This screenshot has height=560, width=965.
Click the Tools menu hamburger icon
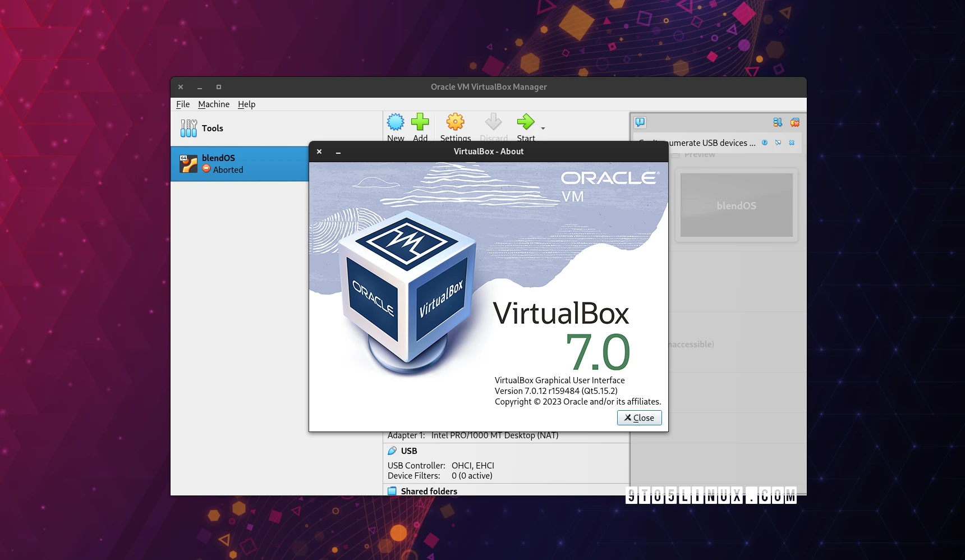(x=189, y=128)
